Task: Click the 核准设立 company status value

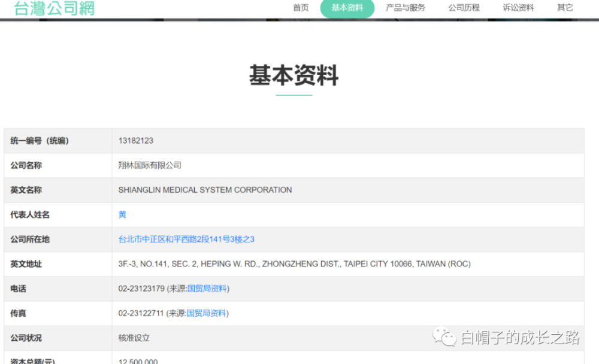Action: [134, 338]
